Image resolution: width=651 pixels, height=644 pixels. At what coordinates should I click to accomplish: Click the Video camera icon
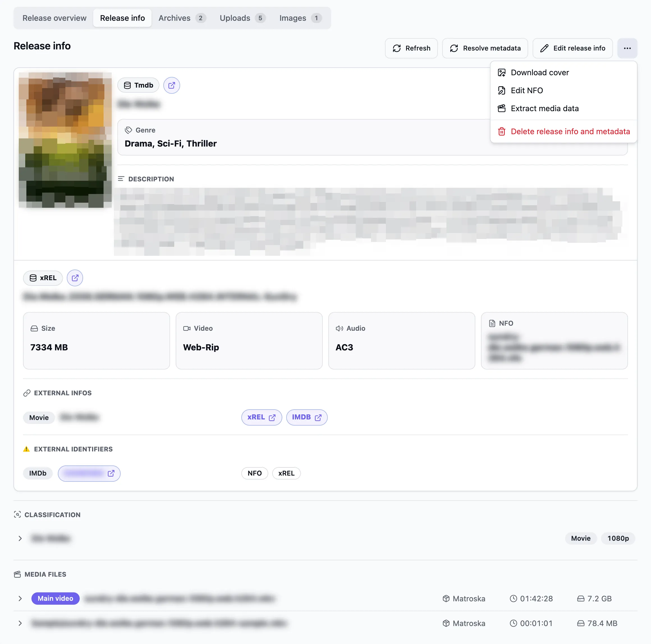[x=187, y=328]
